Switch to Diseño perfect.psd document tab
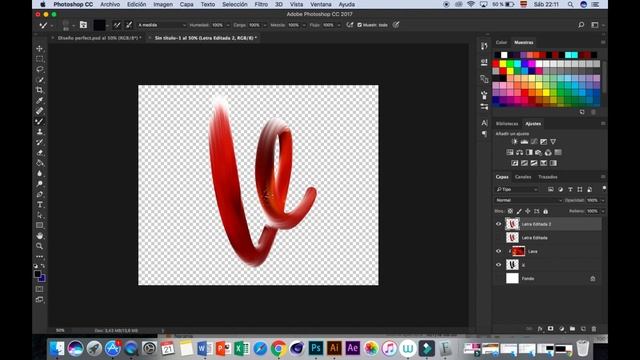This screenshot has height=360, width=640. click(x=99, y=38)
